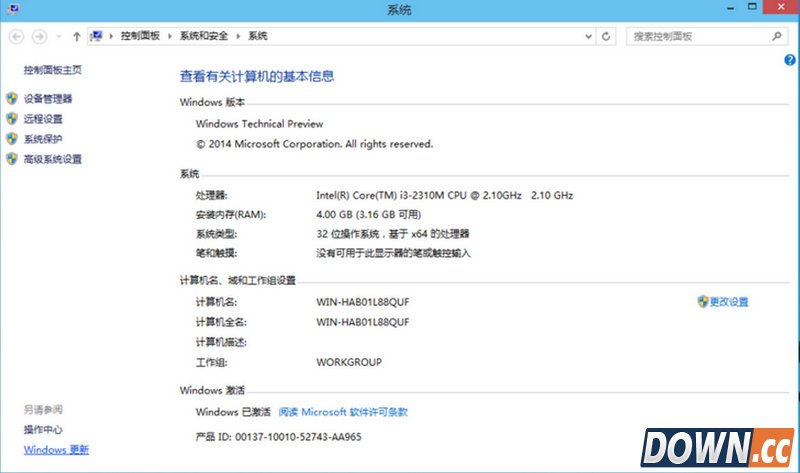Viewport: 800px width, 473px height.
Task: Click the computer name value next to 计算机名:
Action: [x=363, y=302]
